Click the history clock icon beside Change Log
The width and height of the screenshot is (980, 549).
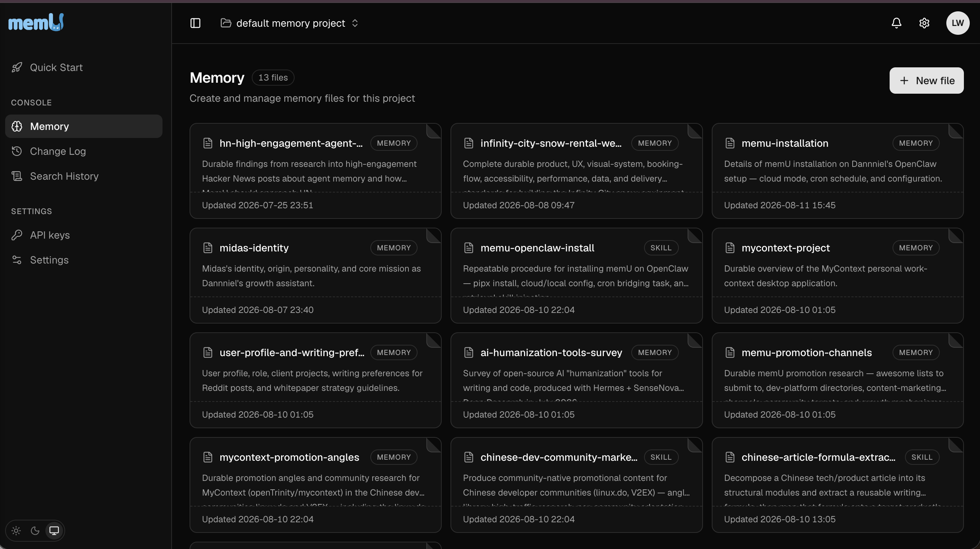coord(17,151)
